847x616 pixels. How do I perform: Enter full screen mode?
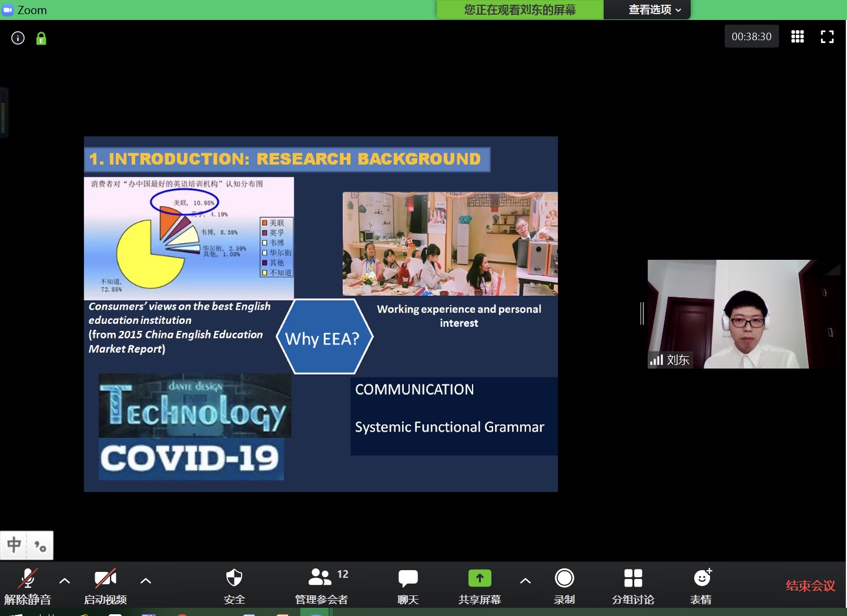827,37
